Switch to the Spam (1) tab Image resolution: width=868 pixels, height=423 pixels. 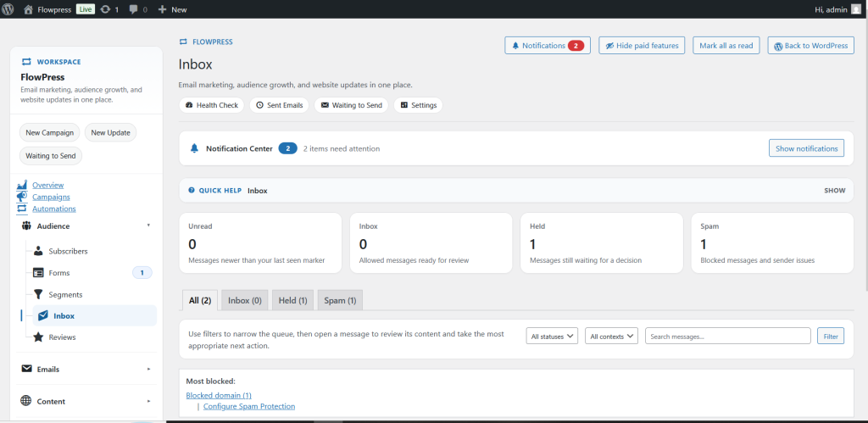click(340, 300)
